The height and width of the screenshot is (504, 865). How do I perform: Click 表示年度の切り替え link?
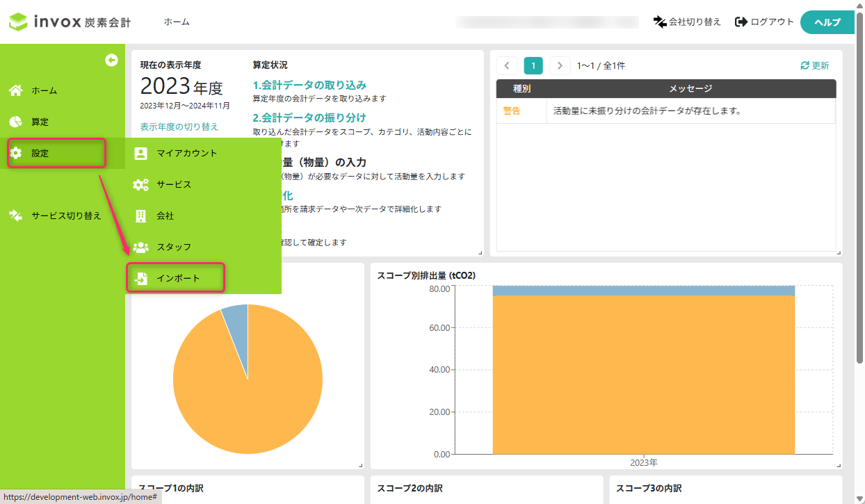[x=179, y=127]
